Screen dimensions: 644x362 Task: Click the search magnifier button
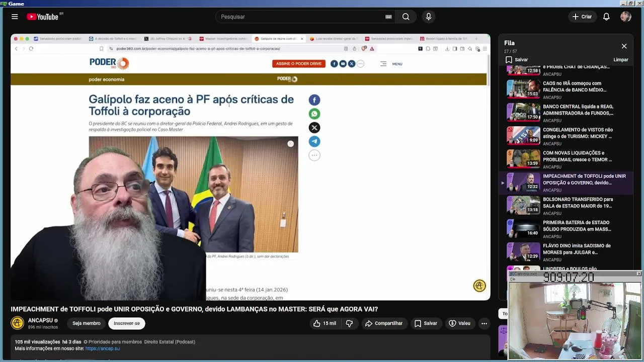(x=406, y=17)
